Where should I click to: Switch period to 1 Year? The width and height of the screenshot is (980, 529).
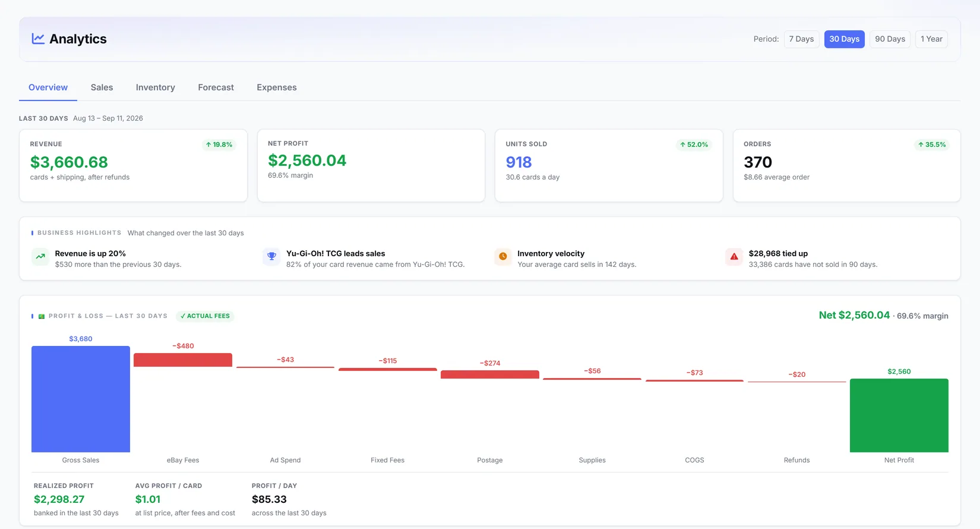pyautogui.click(x=931, y=39)
